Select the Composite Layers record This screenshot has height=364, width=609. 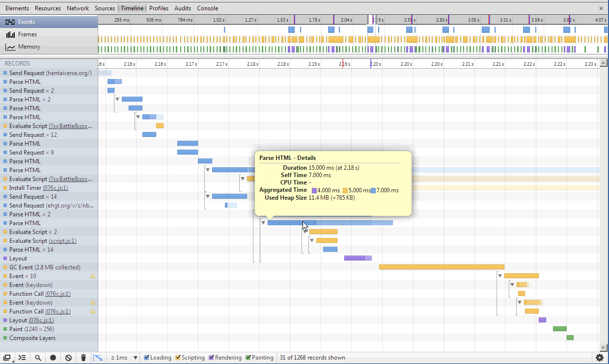[49, 338]
